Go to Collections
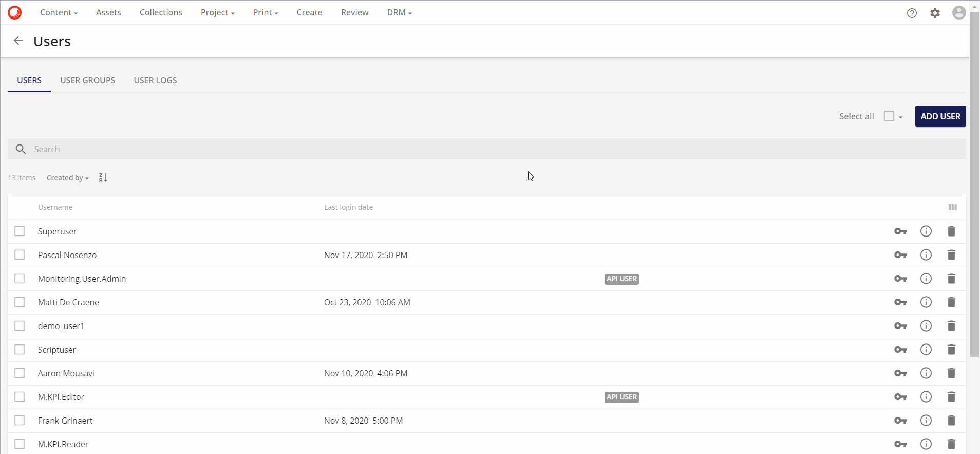 point(161,12)
